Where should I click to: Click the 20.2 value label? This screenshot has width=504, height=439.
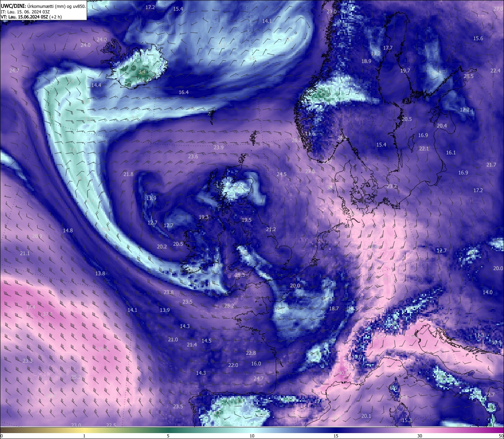tap(162, 247)
